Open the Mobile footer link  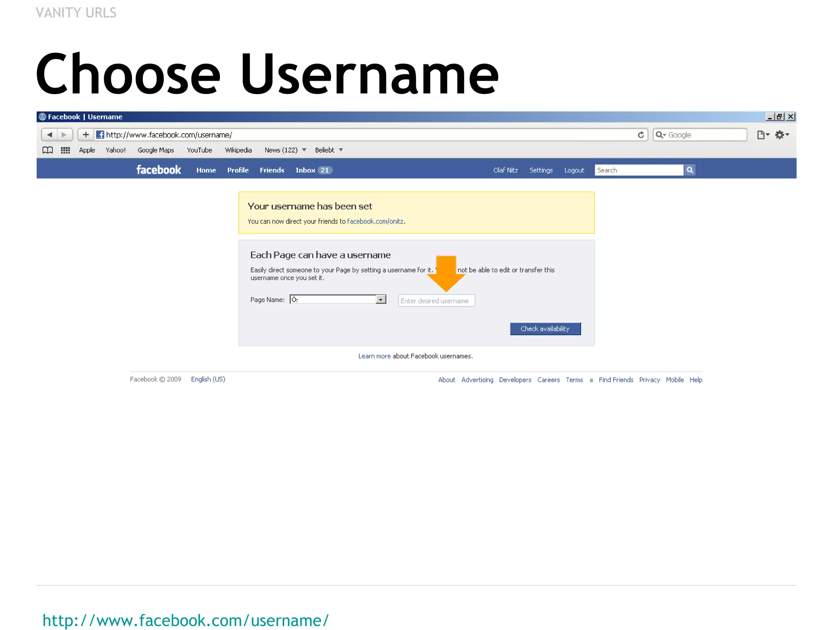point(675,380)
